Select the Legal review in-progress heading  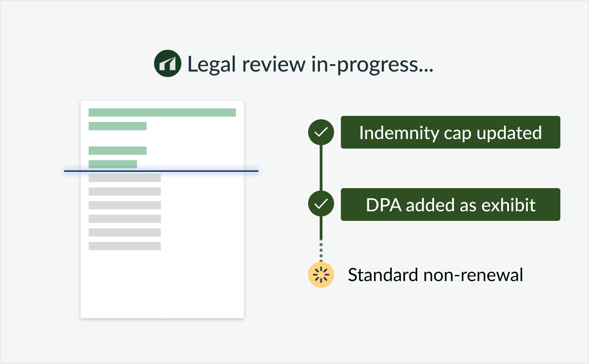(311, 64)
